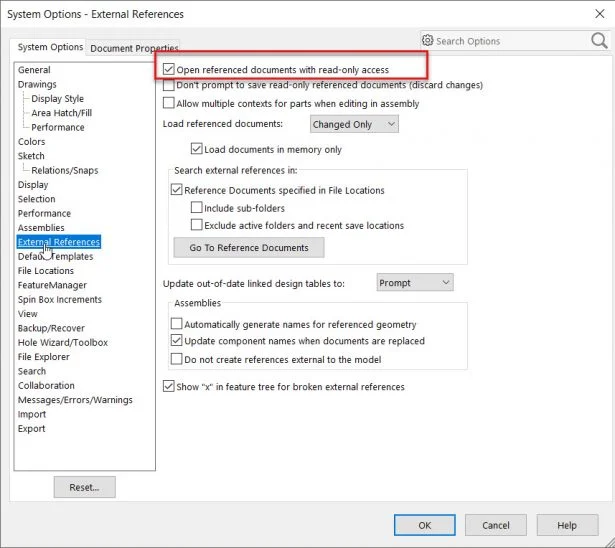
Task: Open the linked design tables Prompt dropdown
Action: [414, 283]
